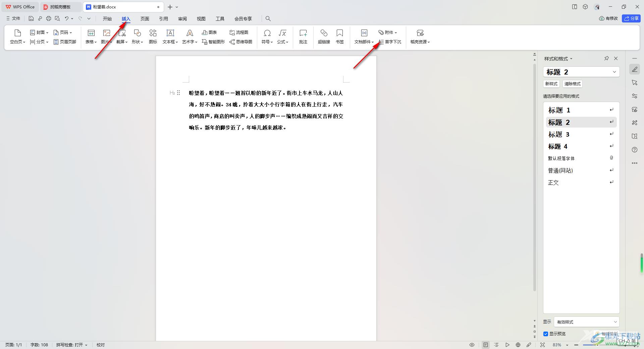Open help icon in right sidebar
Screen dimensions: 644x349
(635, 150)
